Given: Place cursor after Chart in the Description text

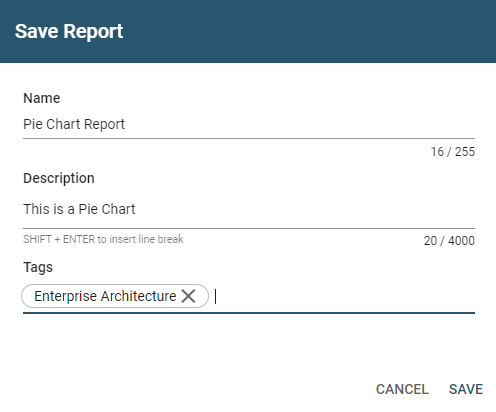Looking at the screenshot, I should (x=136, y=209).
